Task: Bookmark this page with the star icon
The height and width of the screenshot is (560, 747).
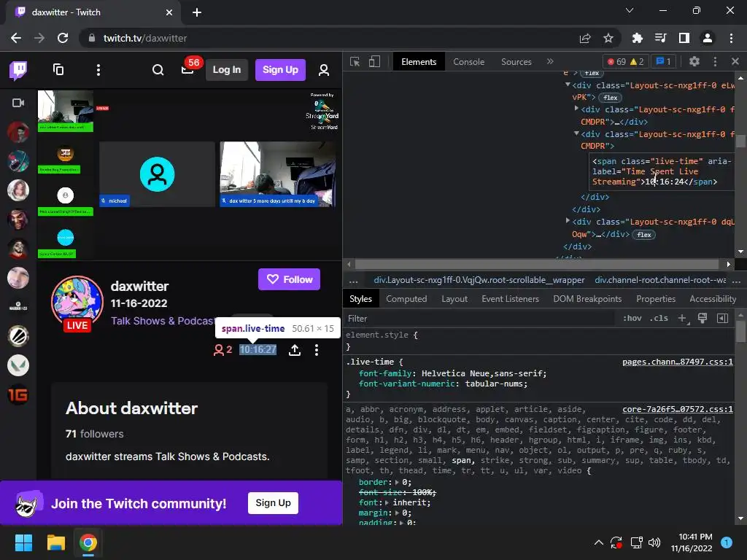Action: pyautogui.click(x=608, y=38)
